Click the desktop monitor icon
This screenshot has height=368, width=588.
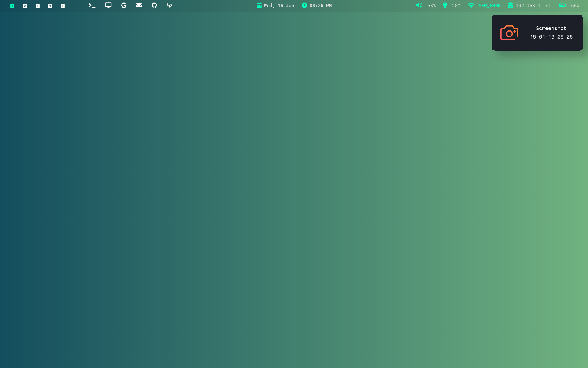[108, 6]
